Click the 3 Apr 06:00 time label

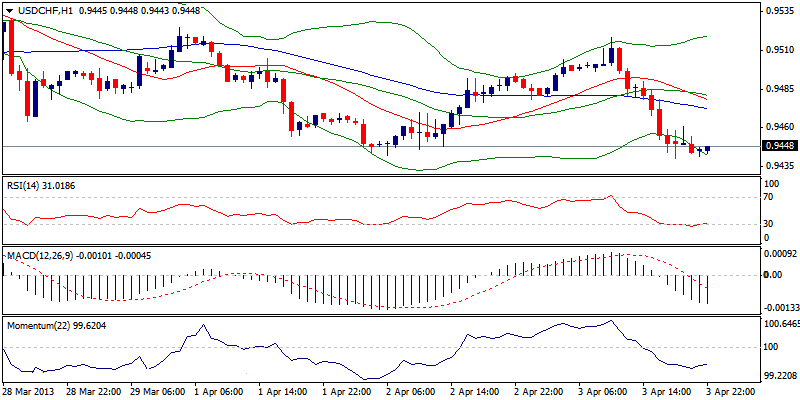[x=605, y=392]
